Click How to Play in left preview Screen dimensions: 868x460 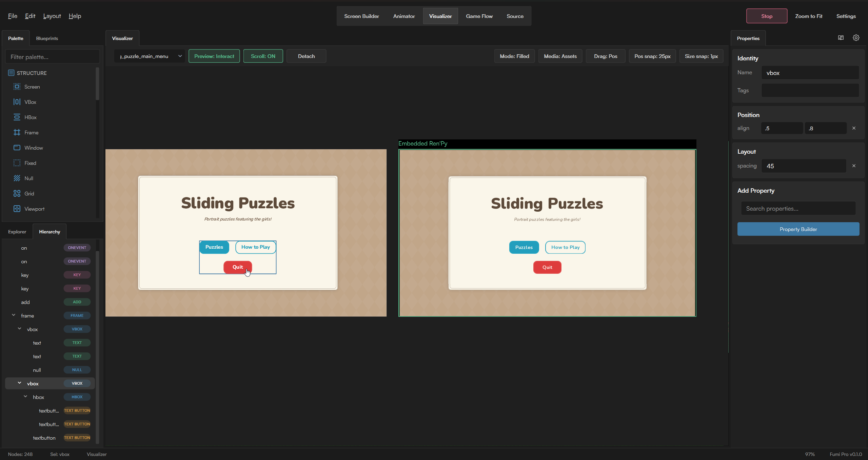click(256, 247)
